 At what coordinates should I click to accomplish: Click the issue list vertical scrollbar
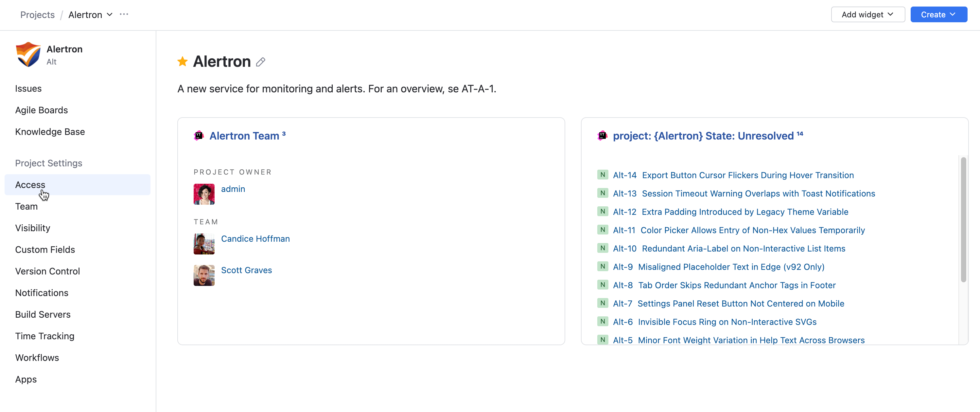(x=963, y=219)
